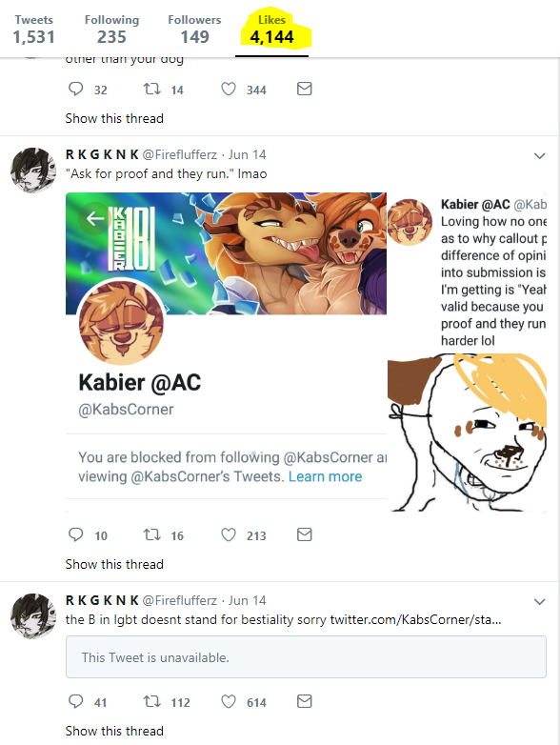Screen dimensions: 560x745
Task: Click reply icon on 'Ask for proof' tweet
Action: [x=75, y=535]
